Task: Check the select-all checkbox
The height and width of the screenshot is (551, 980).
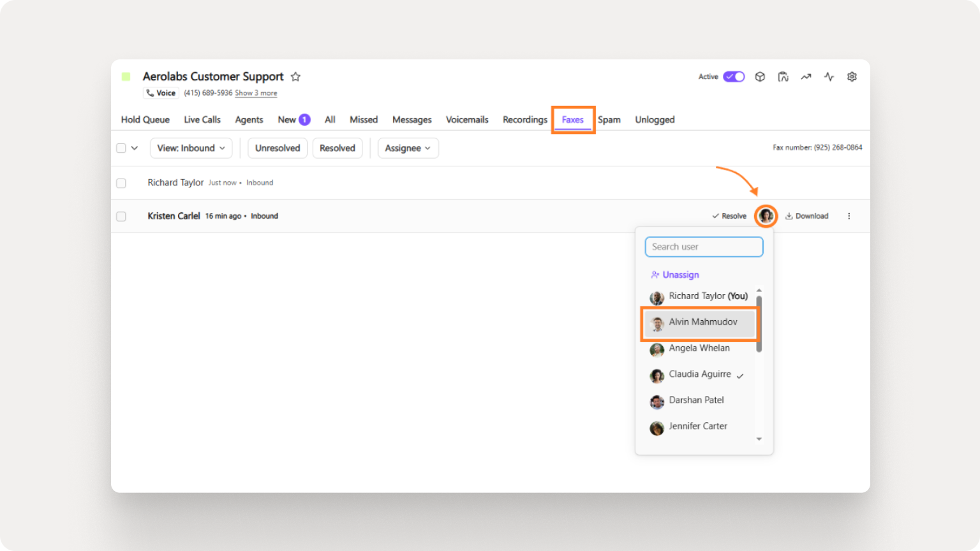Action: point(121,147)
